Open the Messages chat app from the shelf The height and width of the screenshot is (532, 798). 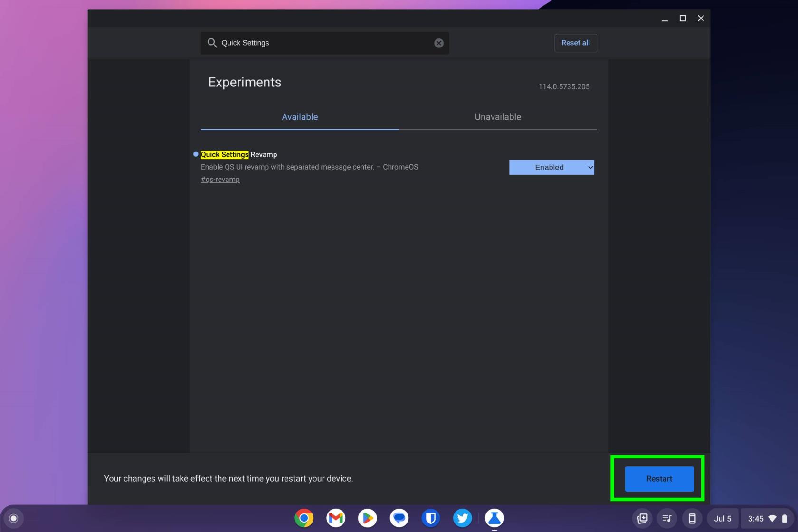click(399, 518)
